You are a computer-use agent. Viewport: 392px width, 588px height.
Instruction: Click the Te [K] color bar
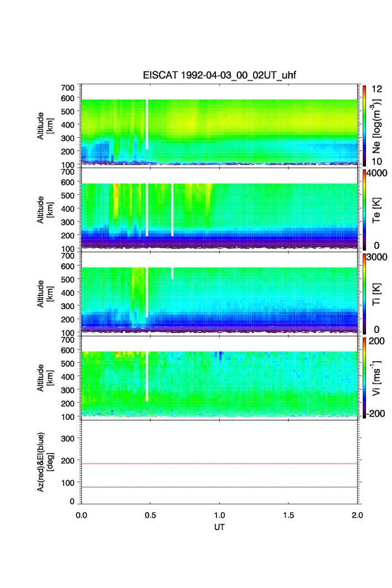364,210
